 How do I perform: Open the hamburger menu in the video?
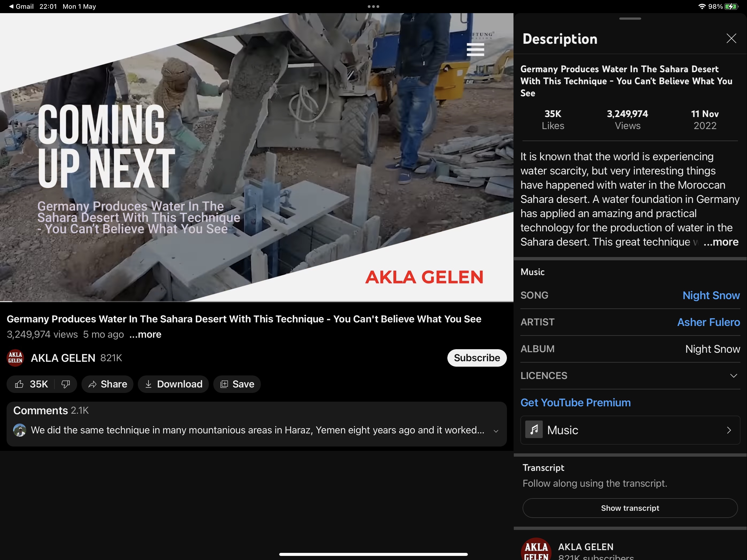[475, 50]
